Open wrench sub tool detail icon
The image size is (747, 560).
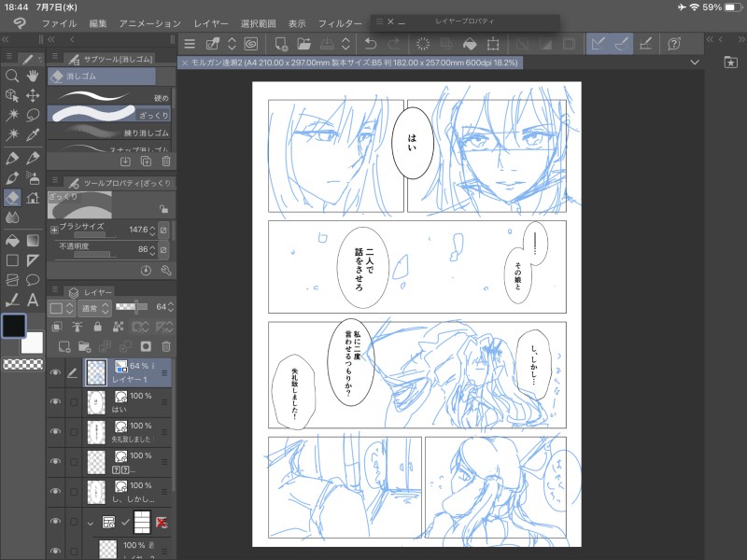(166, 271)
